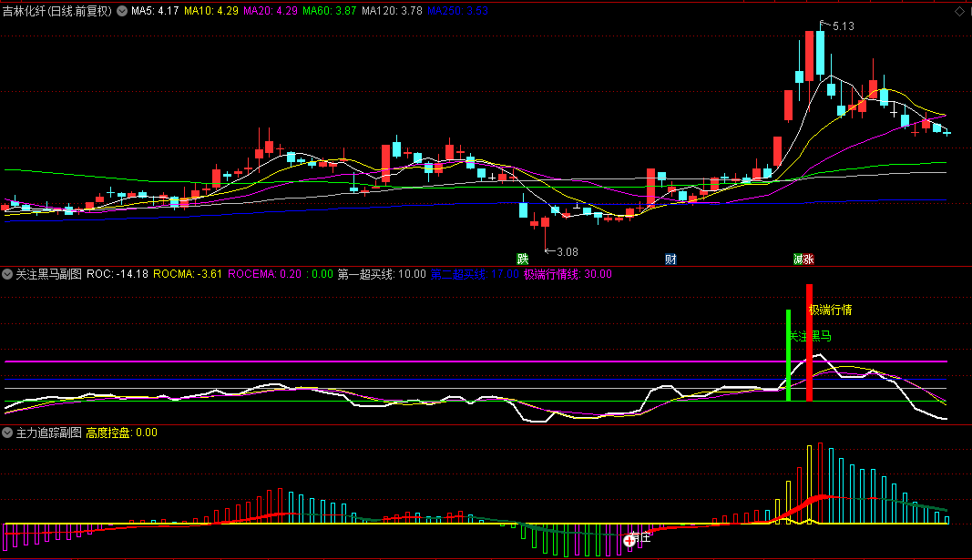Click the 关注黑马副图 panel title

tap(48, 273)
